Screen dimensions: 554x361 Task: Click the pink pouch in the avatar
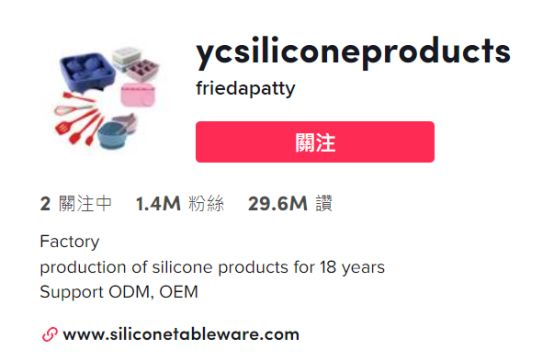pyautogui.click(x=138, y=95)
